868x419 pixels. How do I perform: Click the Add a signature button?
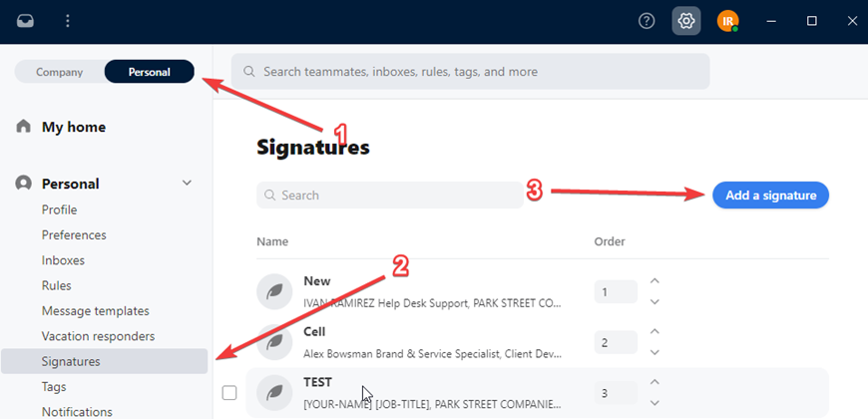[x=770, y=196]
